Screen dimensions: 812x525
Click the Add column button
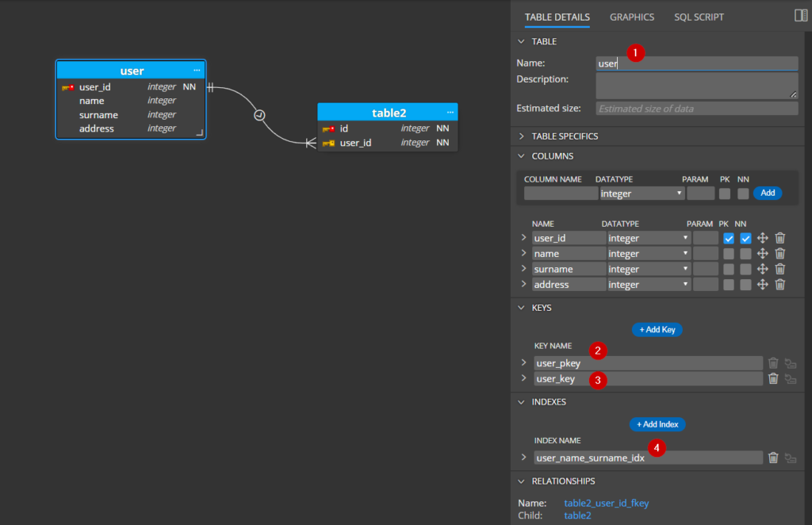[x=768, y=194]
